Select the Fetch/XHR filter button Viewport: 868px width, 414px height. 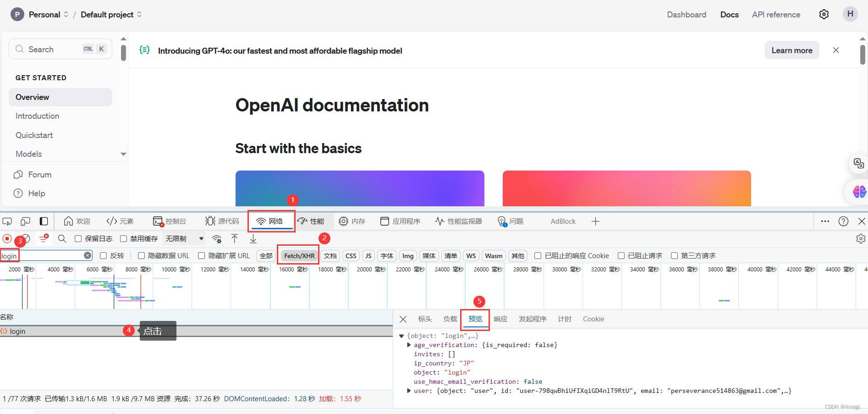[299, 256]
